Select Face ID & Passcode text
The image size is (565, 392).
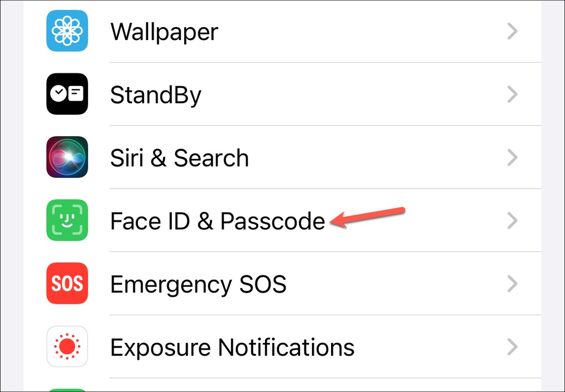[218, 221]
